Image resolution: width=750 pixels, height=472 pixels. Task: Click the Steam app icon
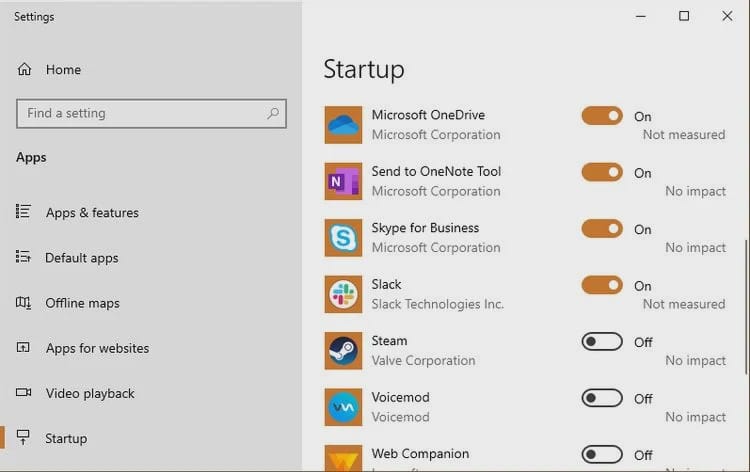click(x=343, y=351)
